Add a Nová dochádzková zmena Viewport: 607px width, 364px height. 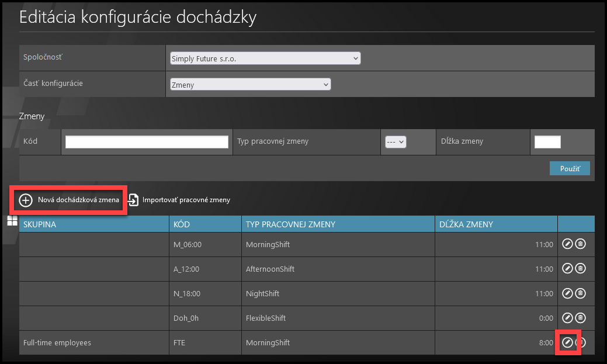tap(70, 200)
